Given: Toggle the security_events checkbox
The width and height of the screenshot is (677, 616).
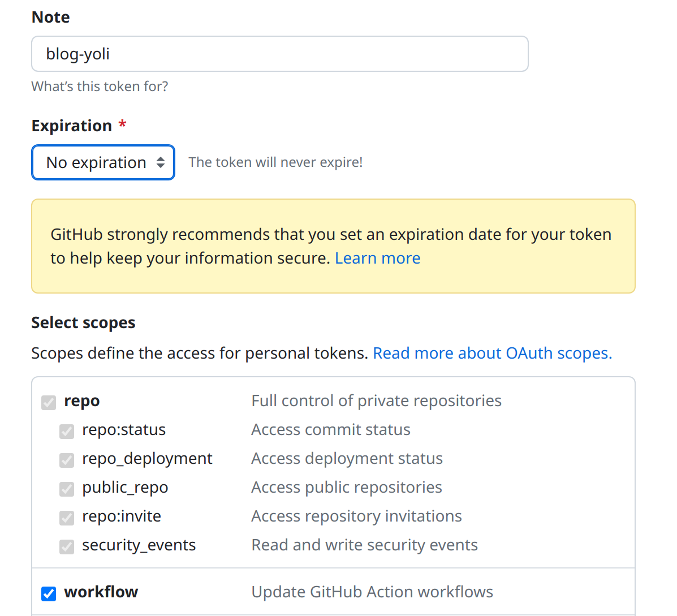Looking at the screenshot, I should pyautogui.click(x=67, y=546).
